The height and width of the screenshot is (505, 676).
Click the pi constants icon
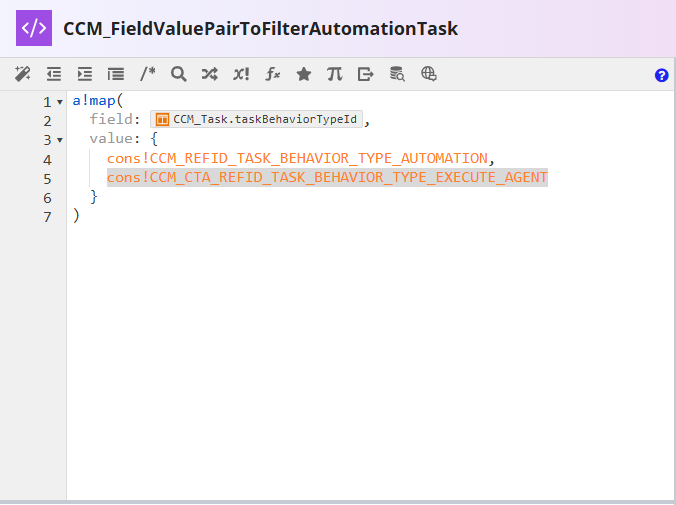(x=335, y=74)
